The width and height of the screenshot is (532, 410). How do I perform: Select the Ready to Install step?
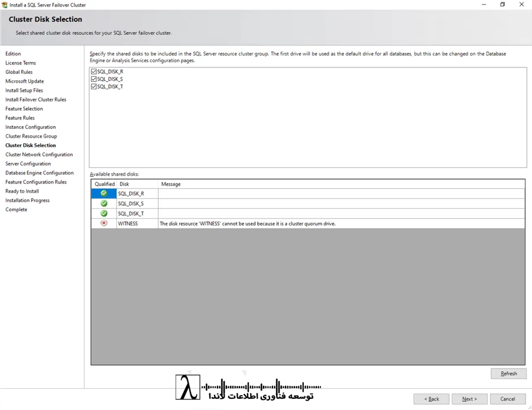point(22,191)
